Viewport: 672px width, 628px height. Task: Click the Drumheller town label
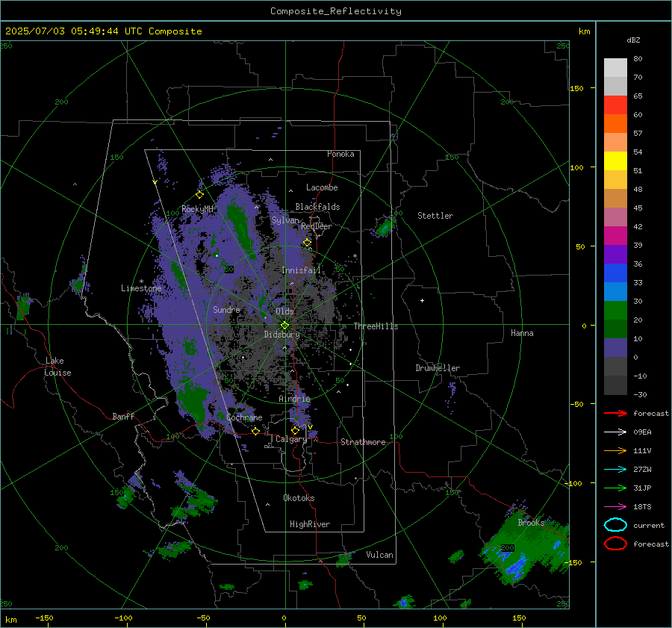(438, 368)
